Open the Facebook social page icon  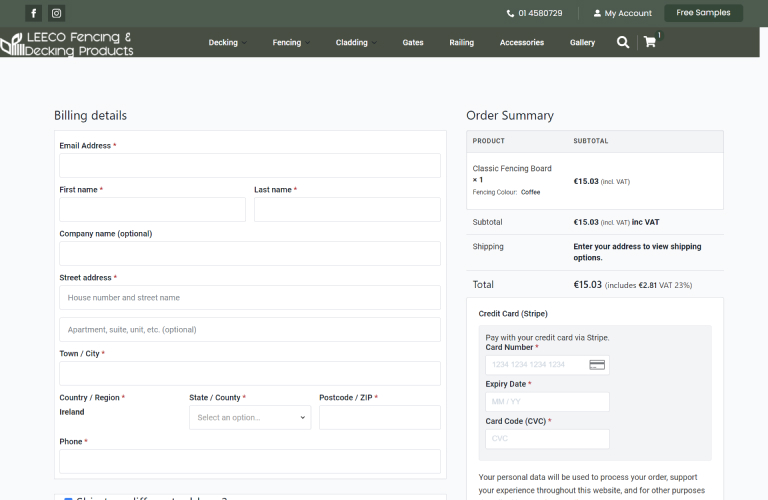click(x=34, y=13)
